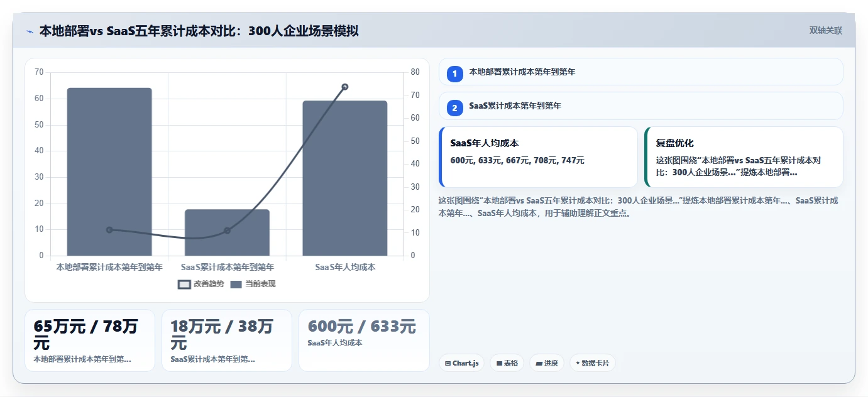Select the 进度 tag
868x397 pixels.
pyautogui.click(x=547, y=363)
